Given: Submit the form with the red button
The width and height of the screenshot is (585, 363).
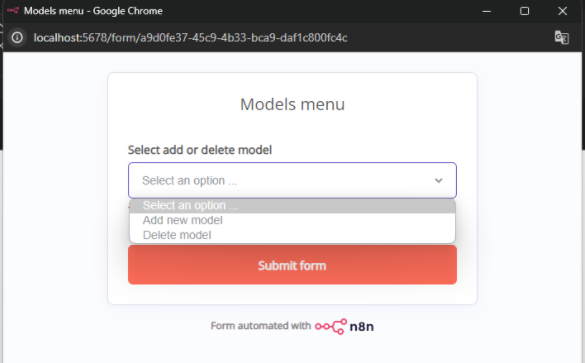Looking at the screenshot, I should pyautogui.click(x=292, y=265).
